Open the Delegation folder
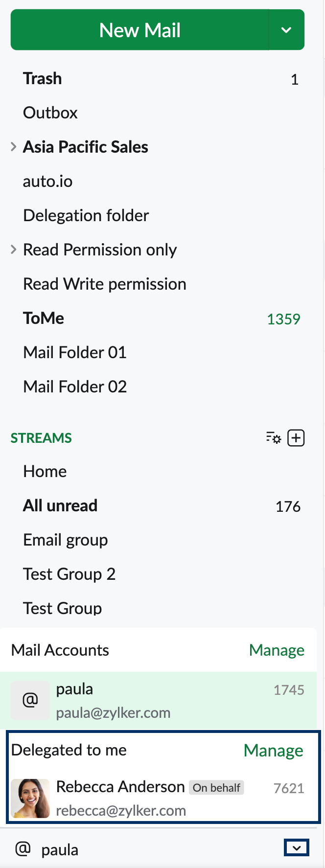325x868 pixels. click(x=86, y=216)
